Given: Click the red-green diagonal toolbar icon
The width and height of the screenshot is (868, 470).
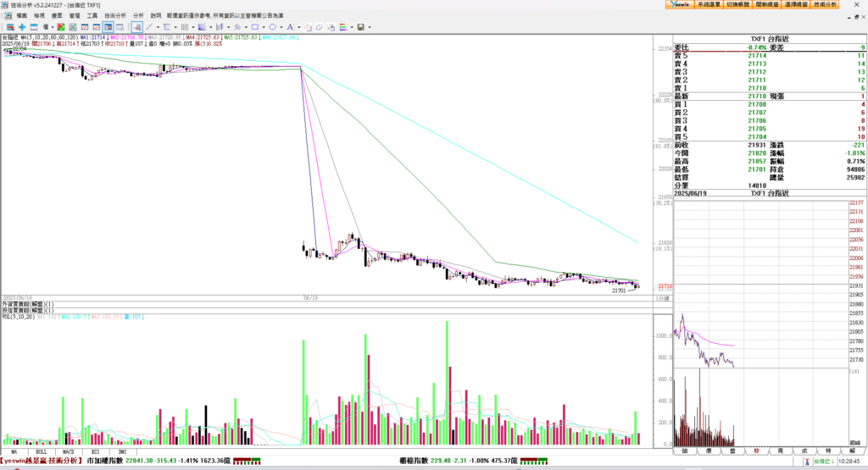Looking at the screenshot, I should 61,27.
